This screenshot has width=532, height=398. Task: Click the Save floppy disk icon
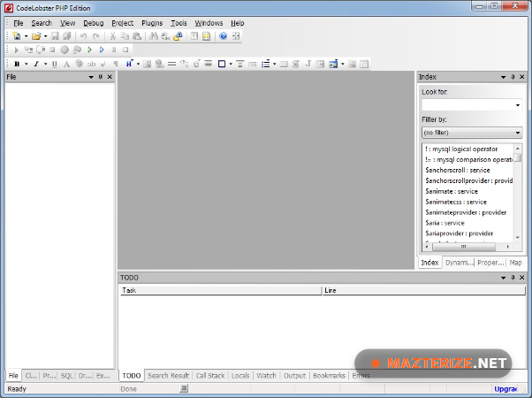(55, 36)
